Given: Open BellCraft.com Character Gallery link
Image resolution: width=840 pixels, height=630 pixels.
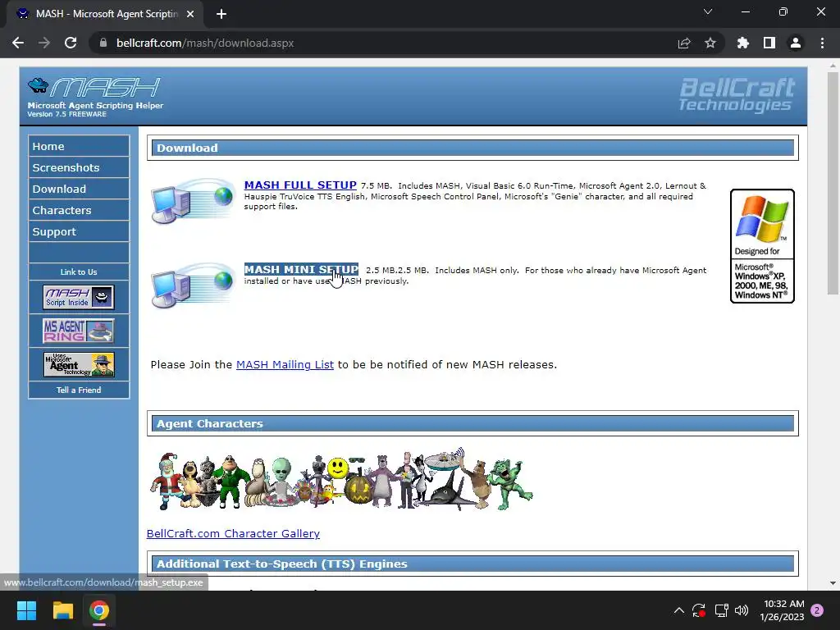Looking at the screenshot, I should [233, 533].
